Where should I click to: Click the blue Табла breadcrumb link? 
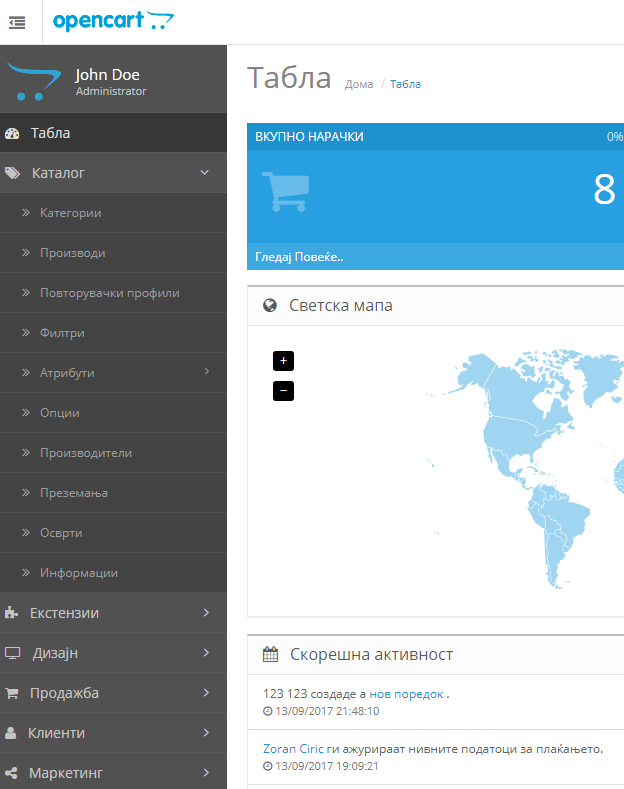405,84
